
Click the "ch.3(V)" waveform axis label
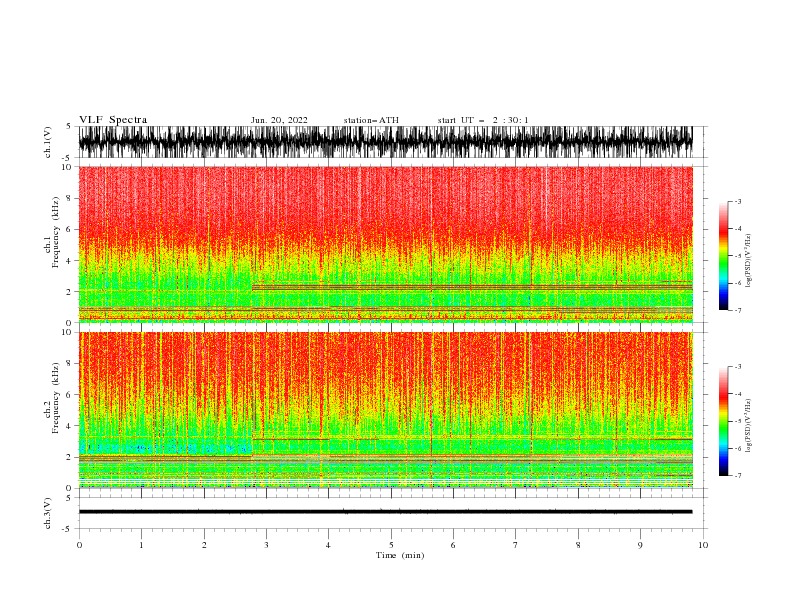pos(48,513)
